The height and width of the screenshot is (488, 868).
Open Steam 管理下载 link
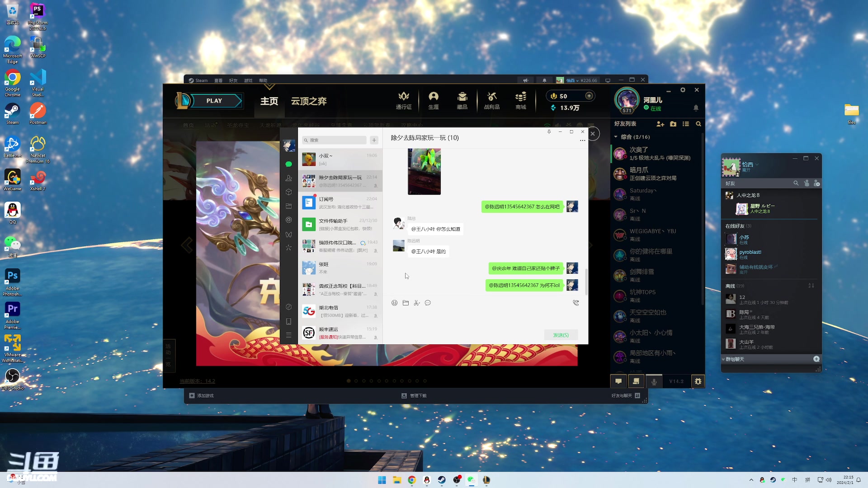(x=414, y=395)
